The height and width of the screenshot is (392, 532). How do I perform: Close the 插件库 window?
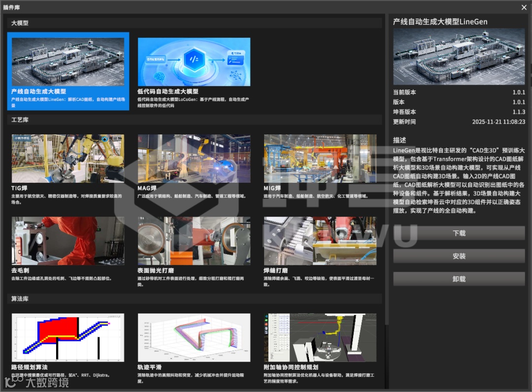524,7
